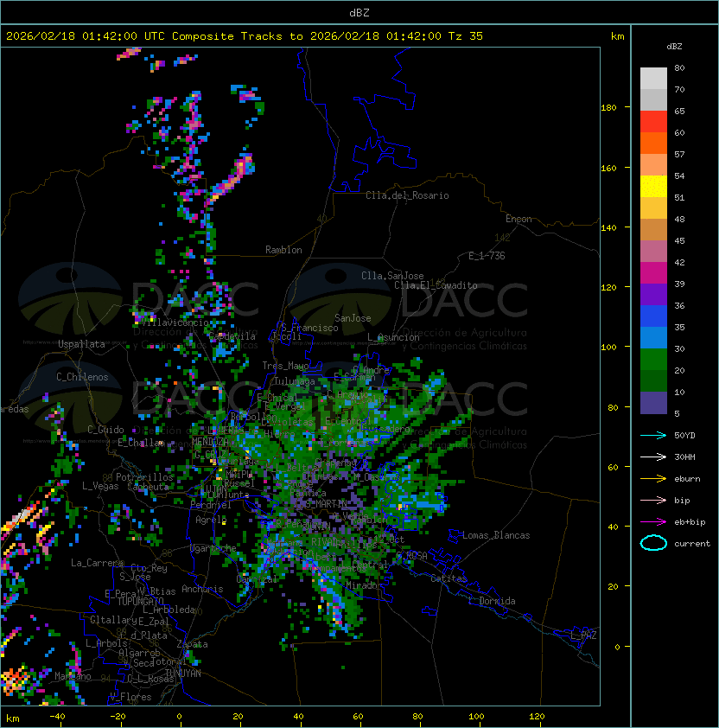Click the 'V_Flores' place label
Image resolution: width=719 pixels, height=728 pixels.
pyautogui.click(x=130, y=697)
